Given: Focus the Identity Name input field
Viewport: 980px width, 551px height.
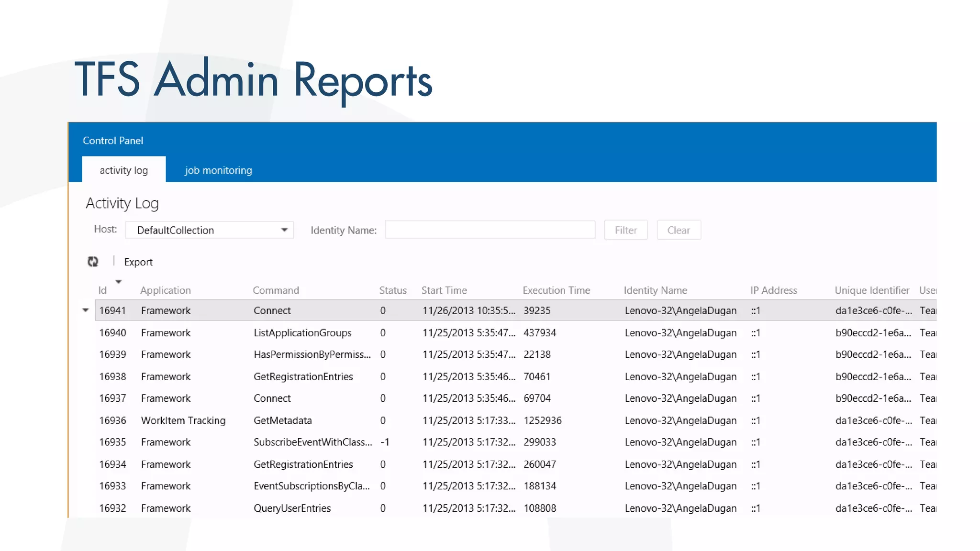Looking at the screenshot, I should point(490,230).
